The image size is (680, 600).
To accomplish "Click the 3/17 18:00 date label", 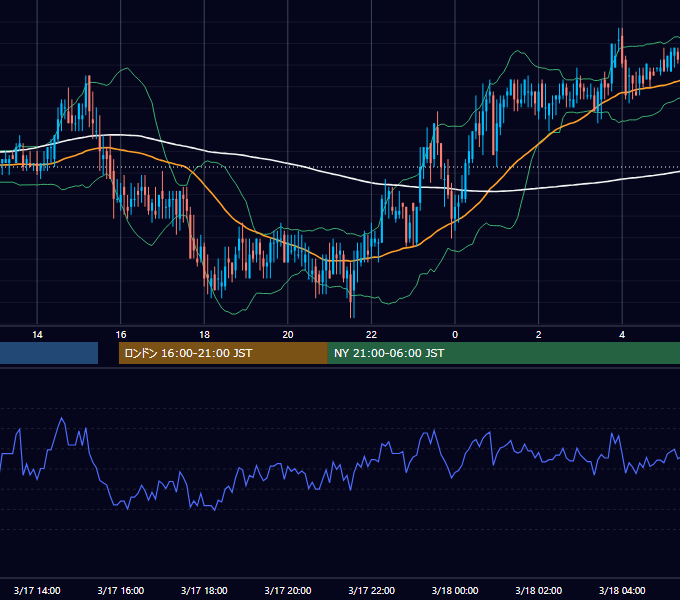I will tap(204, 590).
